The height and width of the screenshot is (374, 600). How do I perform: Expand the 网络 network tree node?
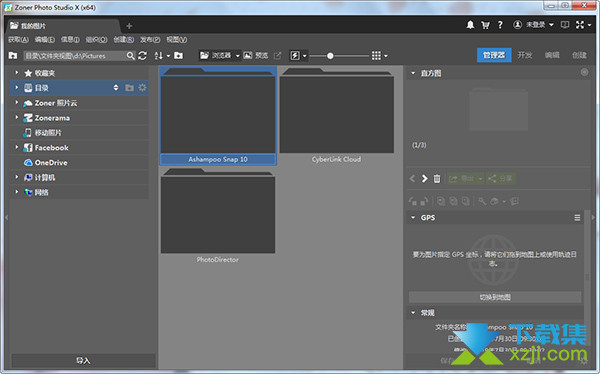(16, 192)
